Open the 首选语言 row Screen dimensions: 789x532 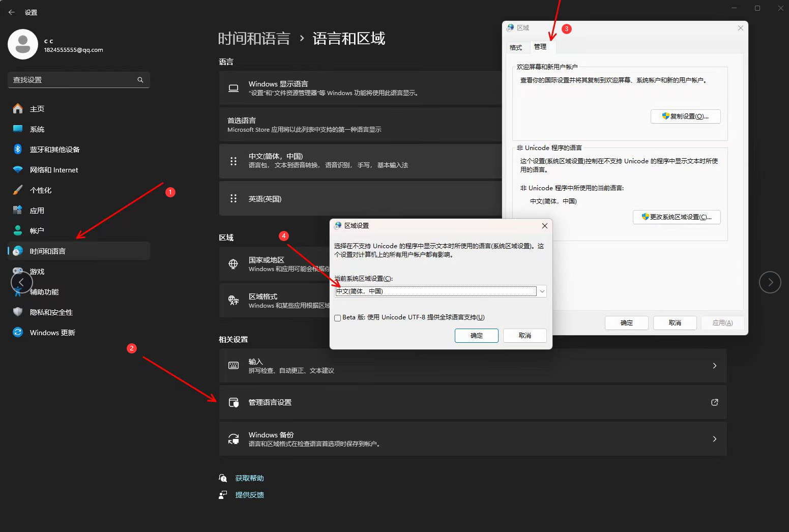pos(361,125)
